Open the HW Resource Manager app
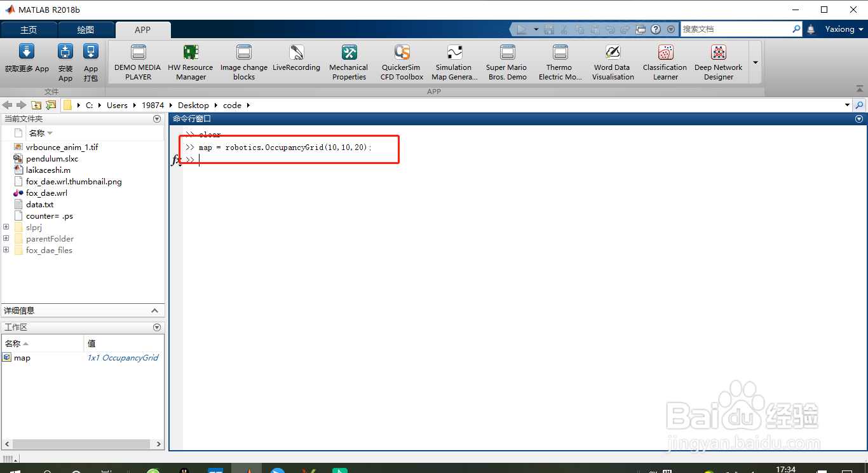Image resolution: width=868 pixels, height=473 pixels. 191,63
